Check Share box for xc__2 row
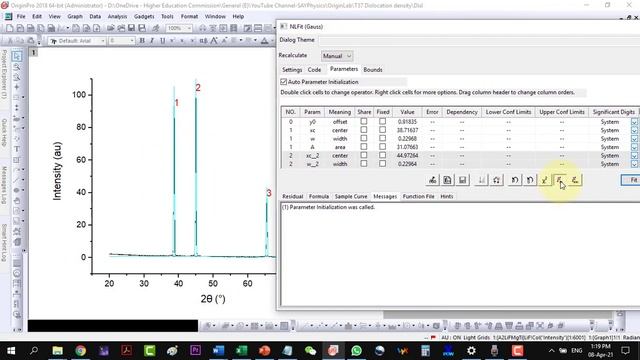The width and height of the screenshot is (640, 360). pyautogui.click(x=364, y=155)
